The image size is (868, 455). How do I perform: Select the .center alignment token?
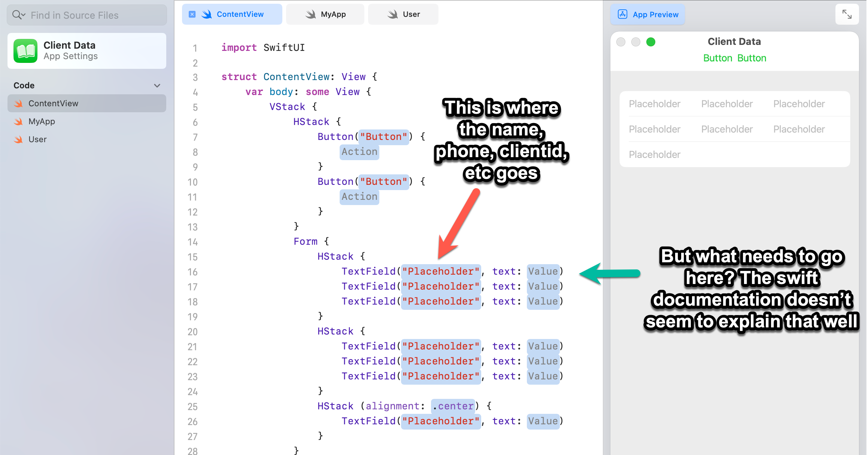pos(453,406)
